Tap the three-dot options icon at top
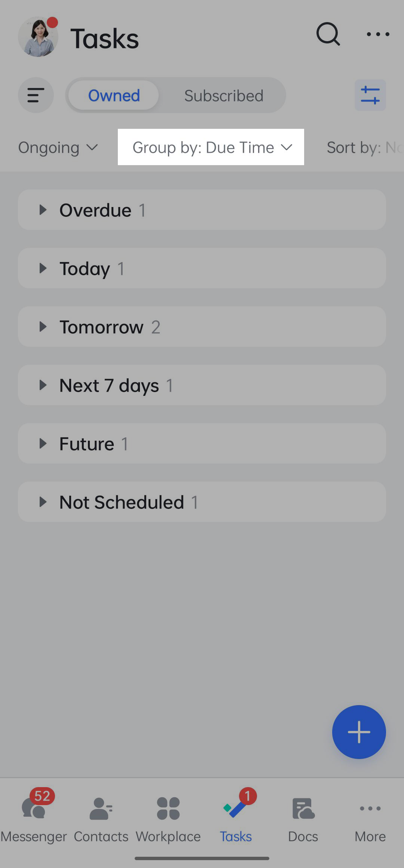Screen dimensions: 404x868 coord(378,34)
